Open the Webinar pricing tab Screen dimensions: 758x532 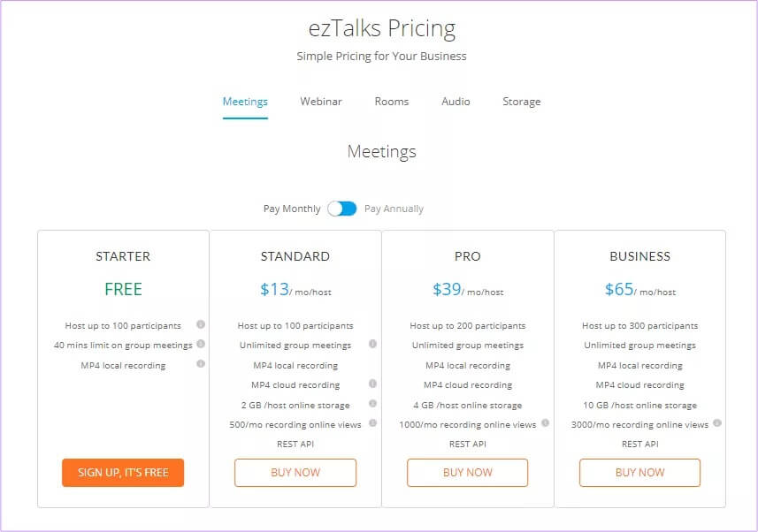click(321, 102)
